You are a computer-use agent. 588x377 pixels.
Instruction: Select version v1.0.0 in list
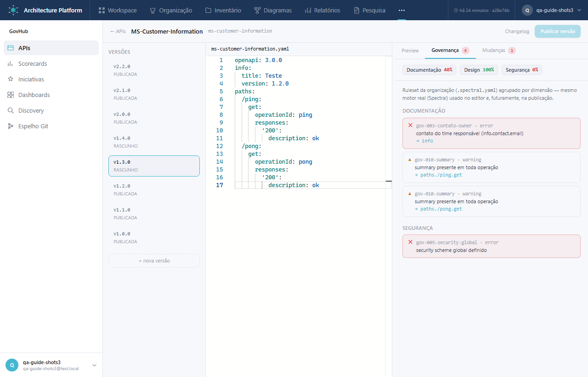154,237
